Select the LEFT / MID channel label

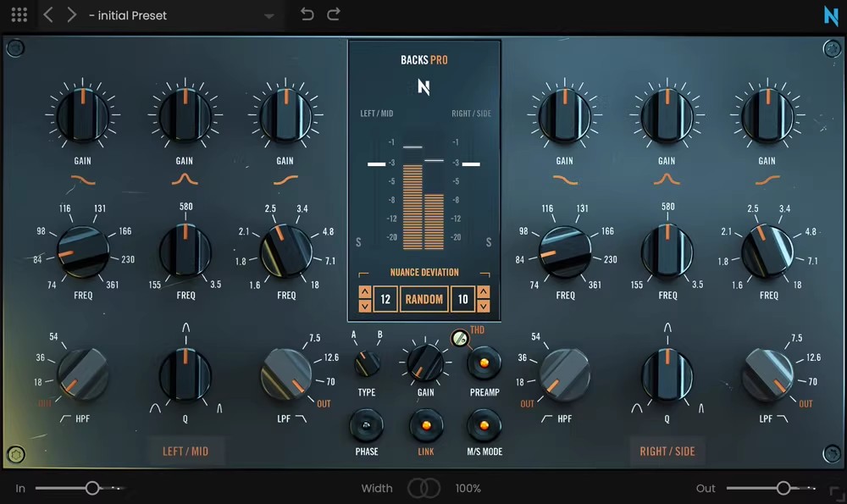pos(185,451)
